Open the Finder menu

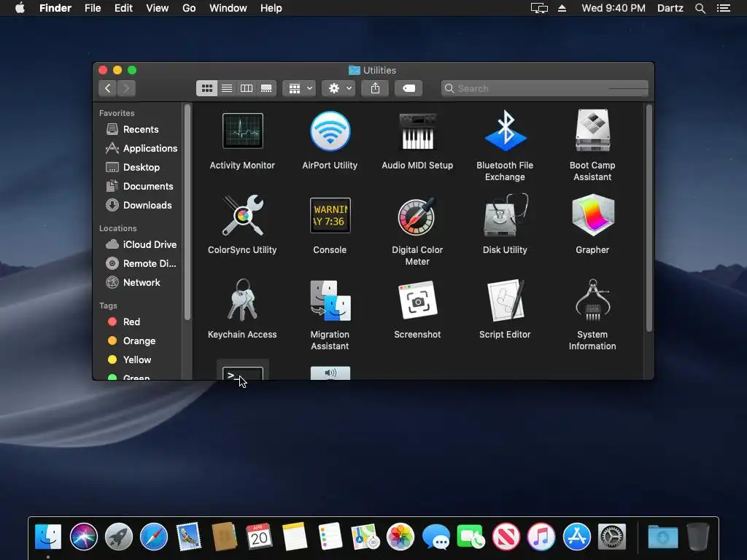pos(55,8)
